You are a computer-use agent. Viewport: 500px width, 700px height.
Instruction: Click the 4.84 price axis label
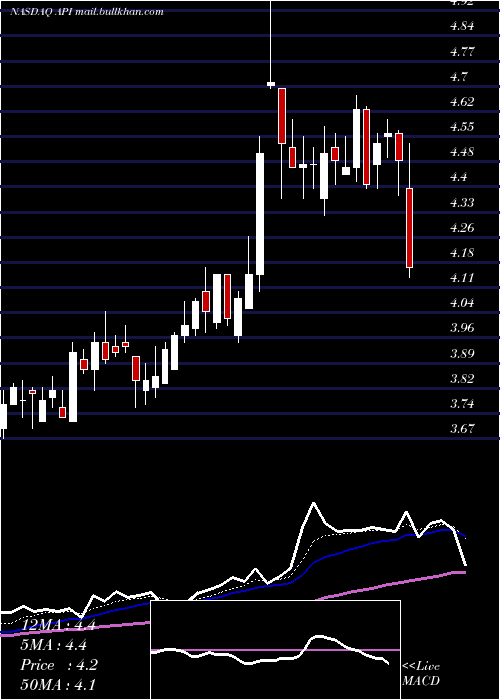(462, 26)
